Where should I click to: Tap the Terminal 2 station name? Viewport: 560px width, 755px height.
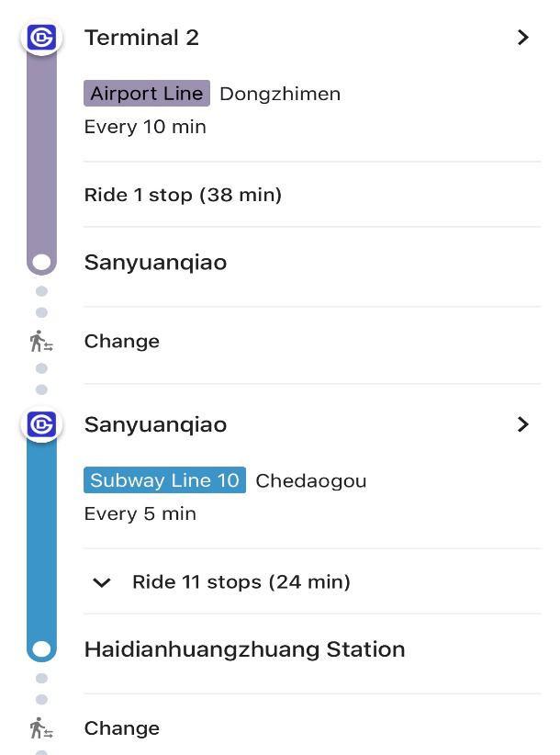pos(141,38)
